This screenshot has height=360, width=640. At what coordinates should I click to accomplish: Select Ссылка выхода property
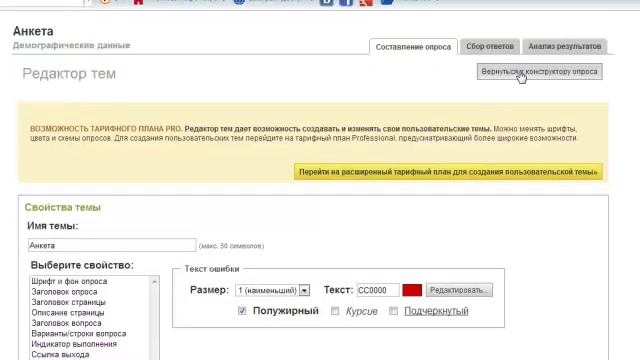tap(60, 354)
